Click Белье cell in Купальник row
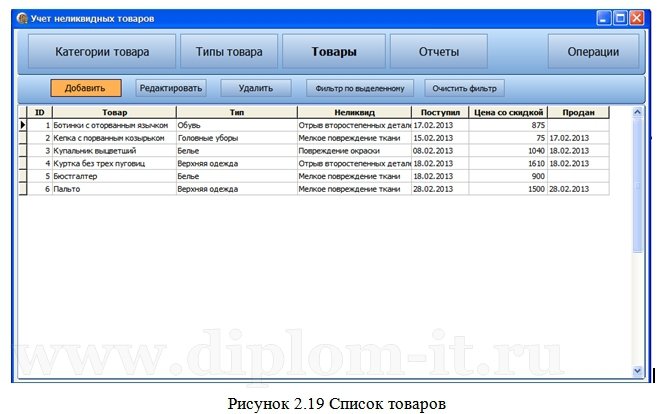Image resolution: width=665 pixels, height=414 pixels. pos(237,151)
